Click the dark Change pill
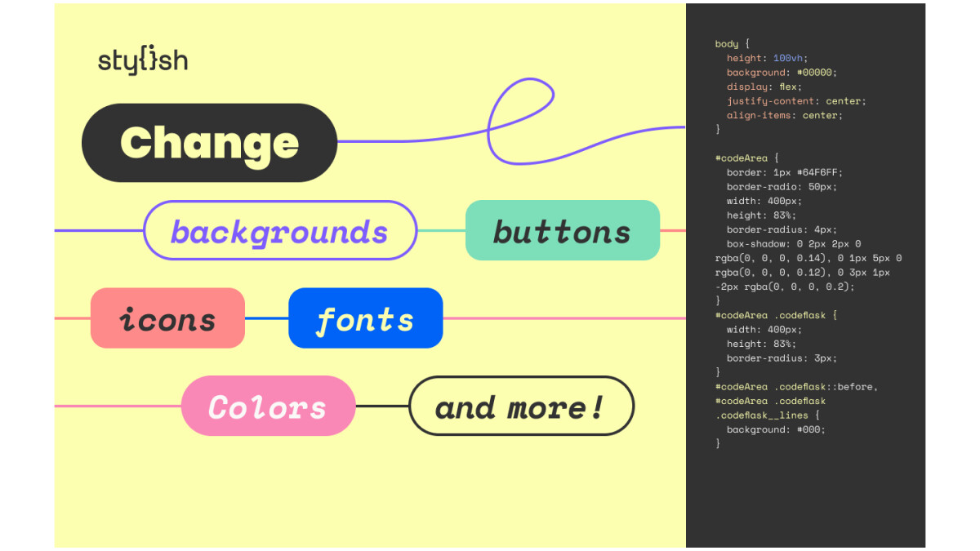Viewport: 980px width, 551px height. coord(209,143)
